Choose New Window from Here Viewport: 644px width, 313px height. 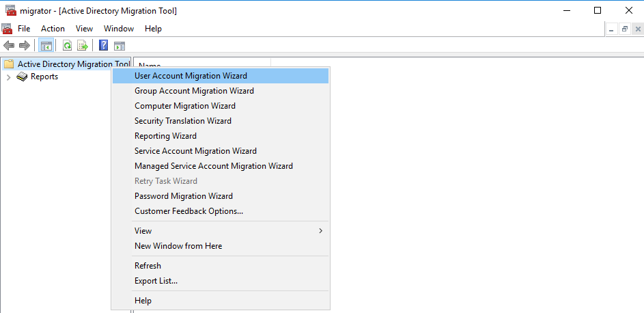pos(221,246)
